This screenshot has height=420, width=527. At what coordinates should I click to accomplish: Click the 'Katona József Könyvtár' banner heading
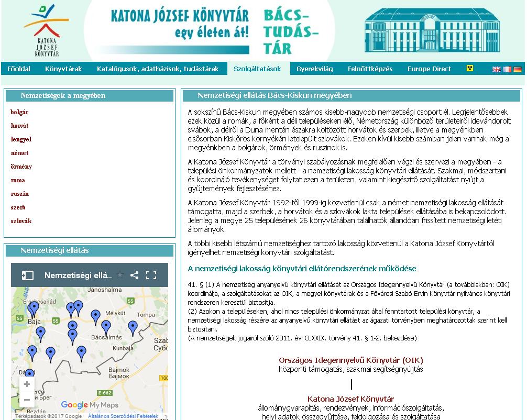point(180,16)
